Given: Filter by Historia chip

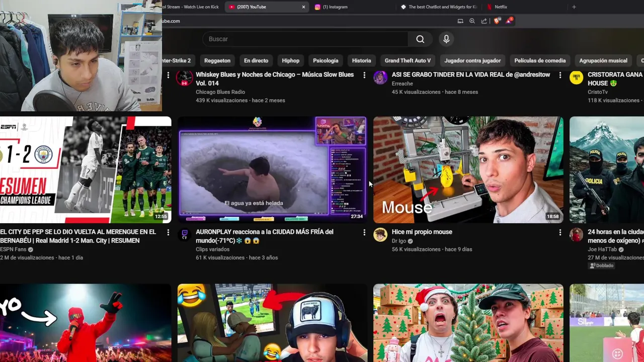Looking at the screenshot, I should tap(361, 60).
